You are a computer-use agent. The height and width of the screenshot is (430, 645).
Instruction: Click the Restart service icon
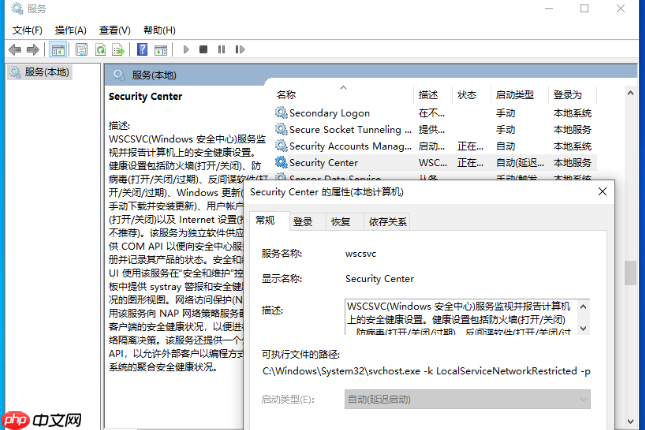[x=240, y=49]
